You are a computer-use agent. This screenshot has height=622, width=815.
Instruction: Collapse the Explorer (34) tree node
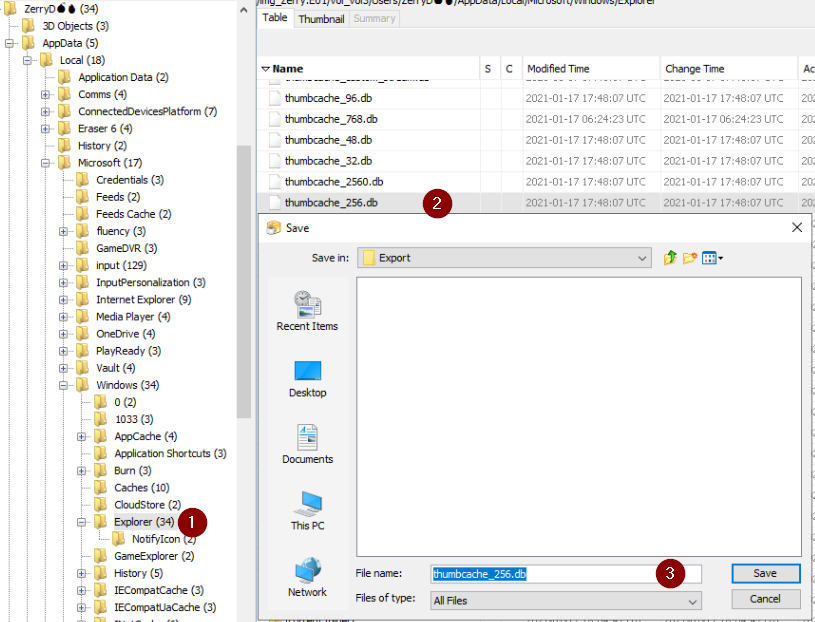pyautogui.click(x=82, y=522)
